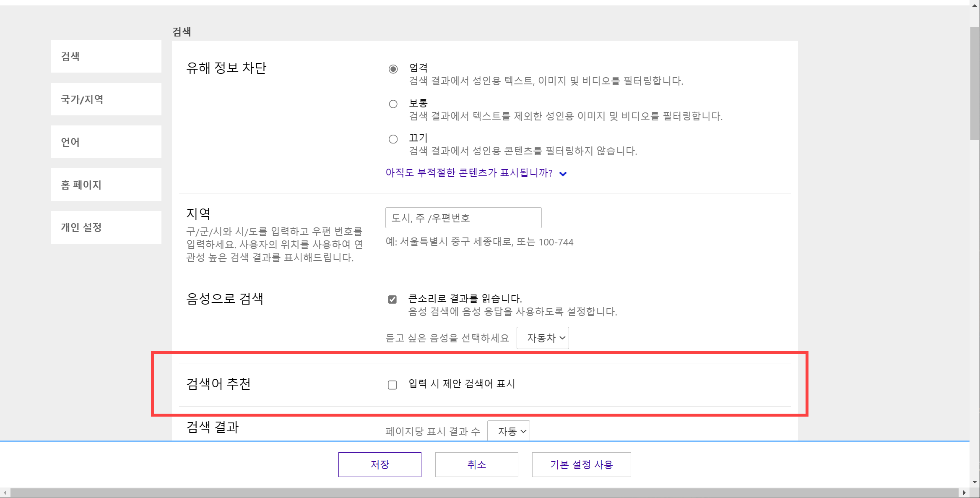Click the 도시, 주/우편번호 location field
Image resolution: width=980 pixels, height=498 pixels.
(463, 218)
